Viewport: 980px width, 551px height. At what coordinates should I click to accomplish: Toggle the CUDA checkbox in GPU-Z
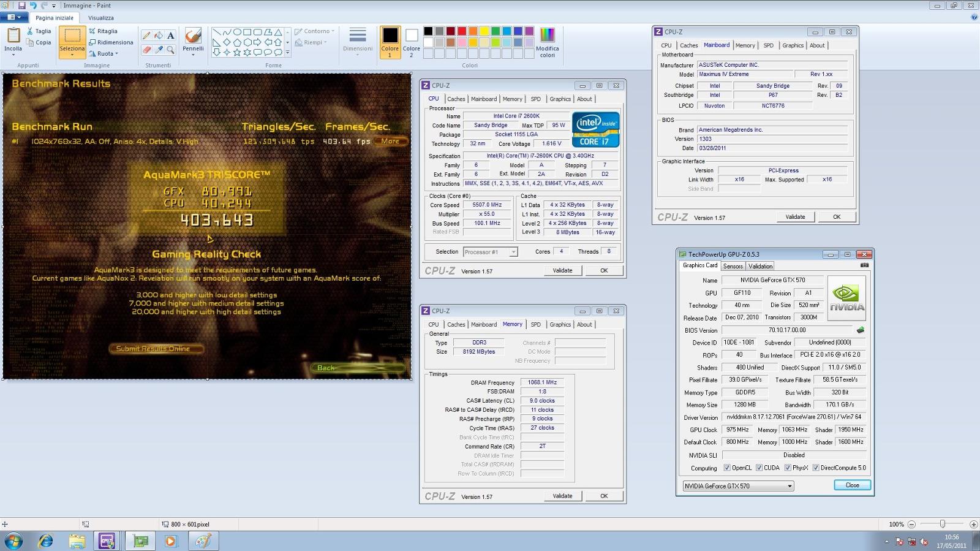[759, 468]
